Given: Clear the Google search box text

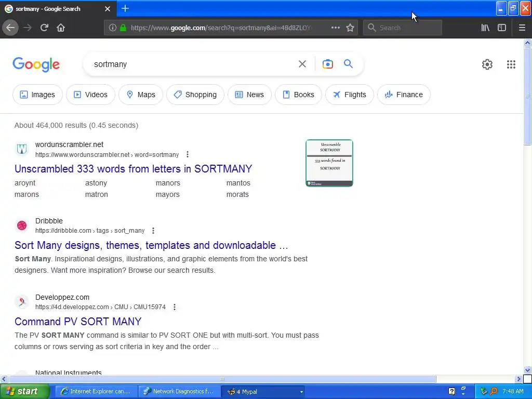Looking at the screenshot, I should 302,64.
